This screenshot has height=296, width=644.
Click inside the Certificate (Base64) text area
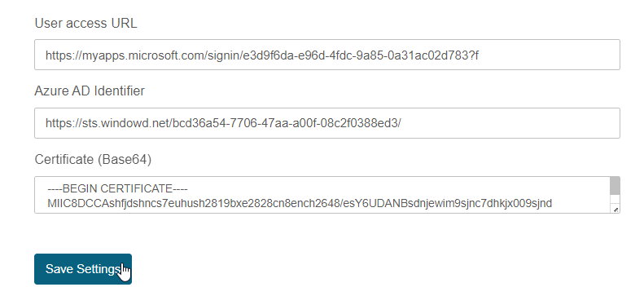point(322,195)
